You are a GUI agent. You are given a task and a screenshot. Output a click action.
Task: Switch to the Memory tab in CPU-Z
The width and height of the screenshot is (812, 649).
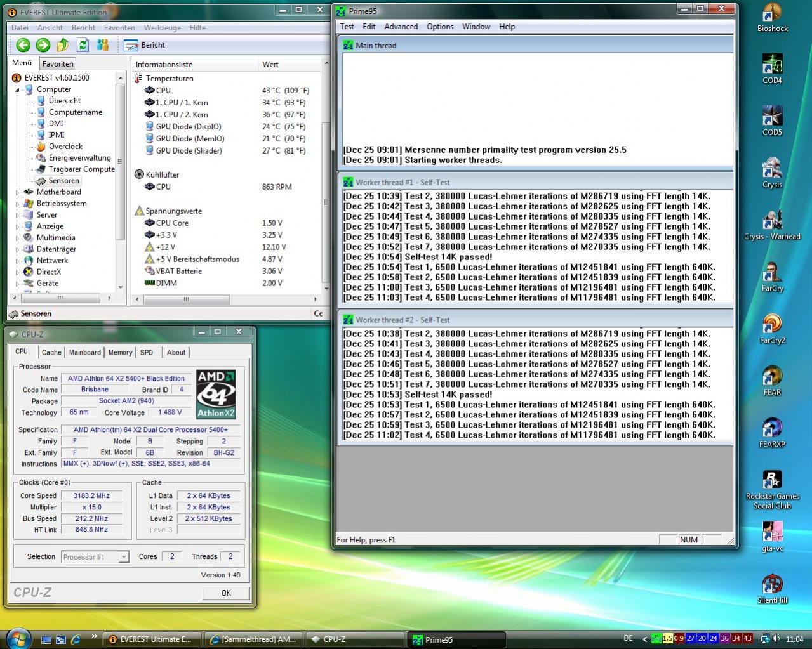pos(120,353)
